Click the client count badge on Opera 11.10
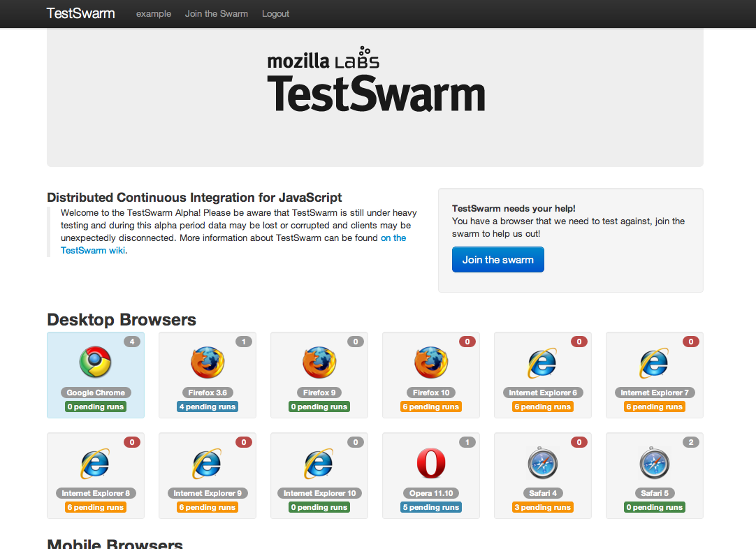 tap(467, 442)
